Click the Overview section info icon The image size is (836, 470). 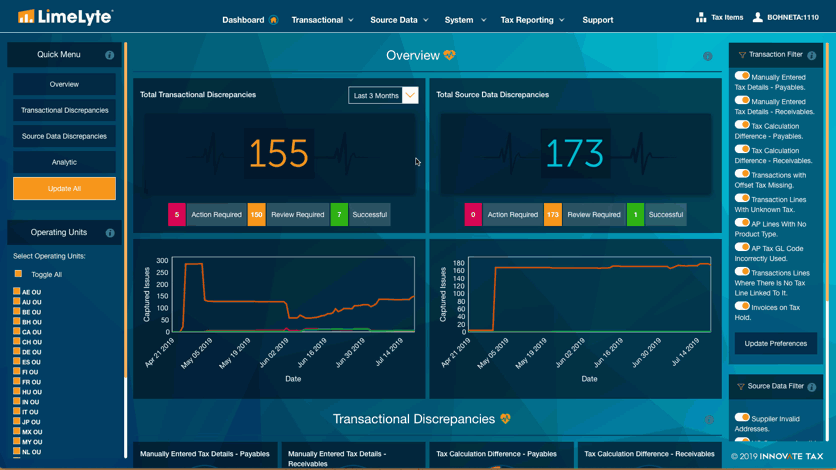point(708,56)
